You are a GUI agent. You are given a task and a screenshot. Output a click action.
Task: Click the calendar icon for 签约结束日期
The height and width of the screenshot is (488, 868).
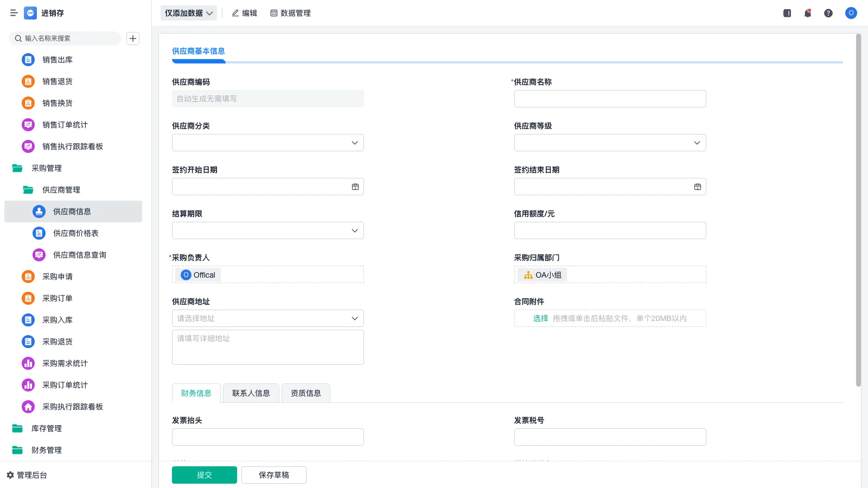coord(697,186)
